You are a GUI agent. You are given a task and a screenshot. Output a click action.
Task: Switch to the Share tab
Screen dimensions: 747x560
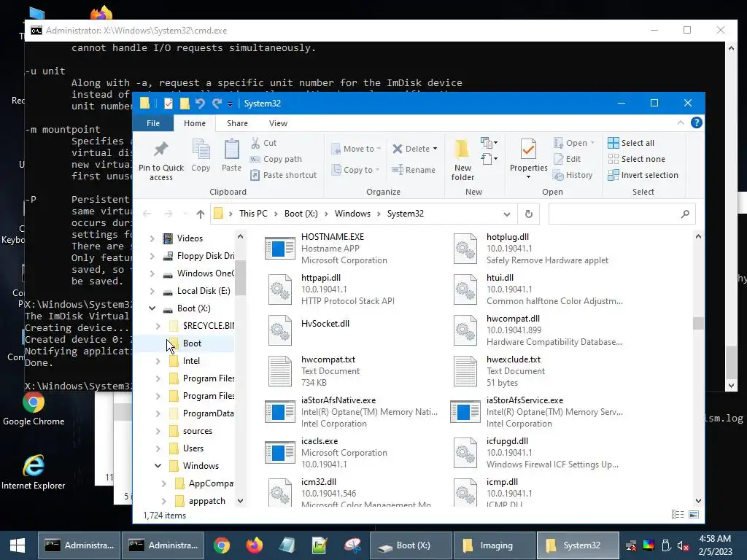coord(237,123)
